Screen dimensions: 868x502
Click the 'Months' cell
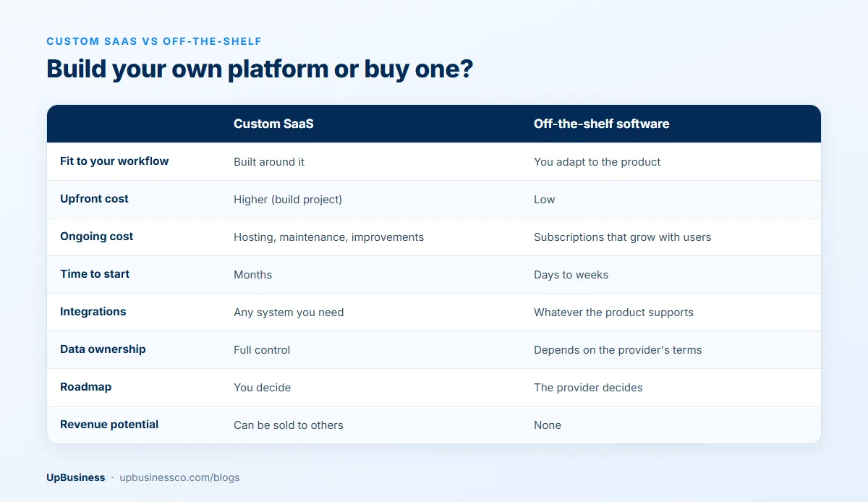[253, 275]
